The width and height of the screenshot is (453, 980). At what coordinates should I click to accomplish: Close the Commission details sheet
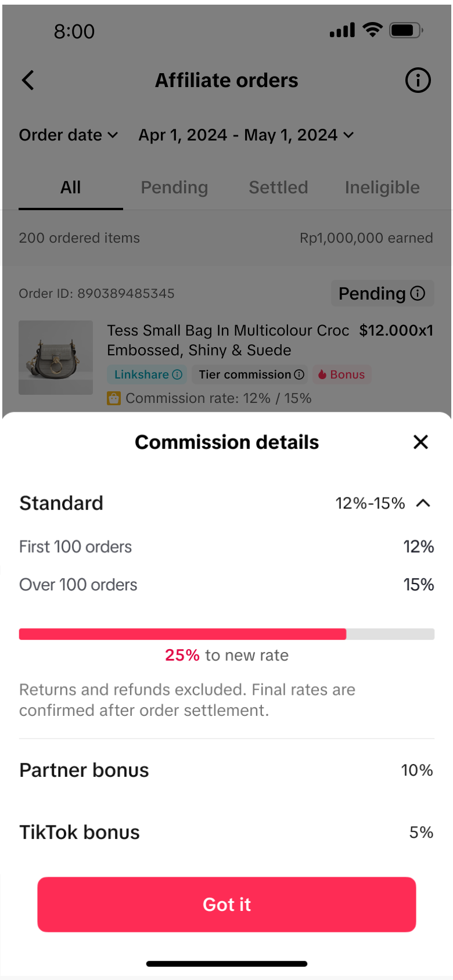click(x=420, y=442)
